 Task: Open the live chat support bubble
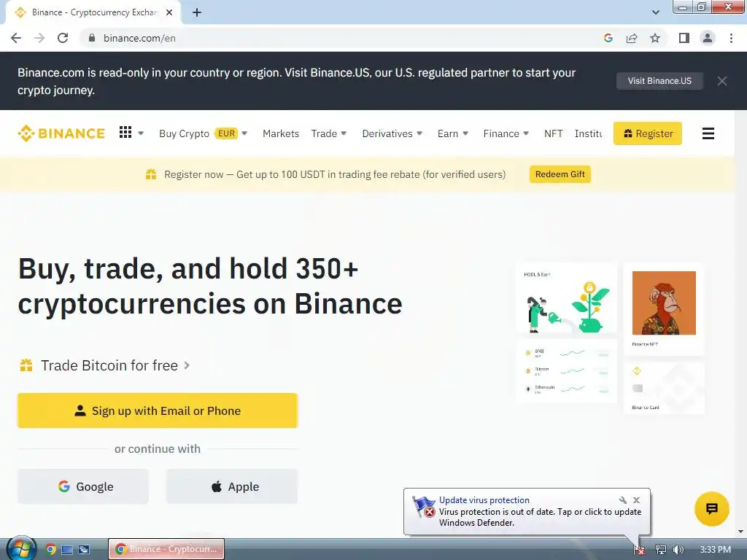(x=711, y=508)
